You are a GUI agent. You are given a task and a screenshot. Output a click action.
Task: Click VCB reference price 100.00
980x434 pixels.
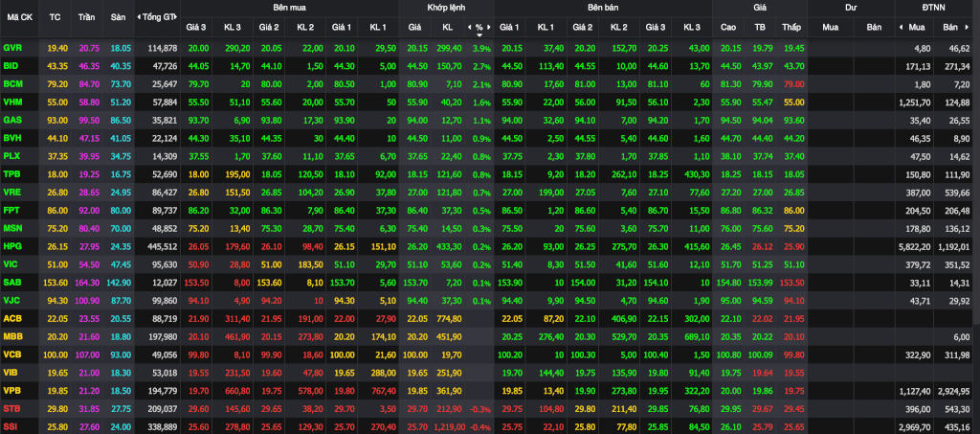(x=55, y=354)
